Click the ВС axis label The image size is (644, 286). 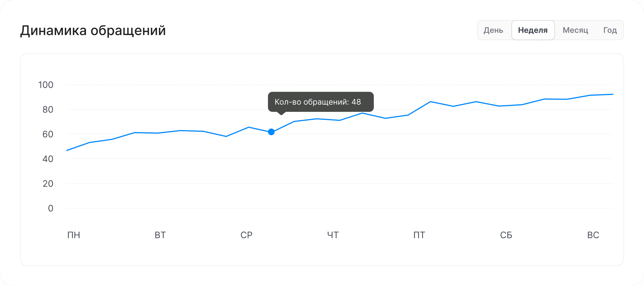tap(593, 235)
